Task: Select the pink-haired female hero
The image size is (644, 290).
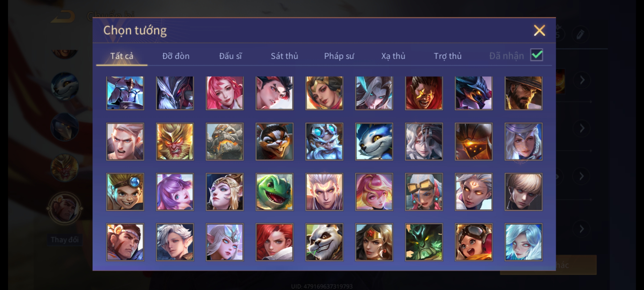Action: tap(225, 93)
